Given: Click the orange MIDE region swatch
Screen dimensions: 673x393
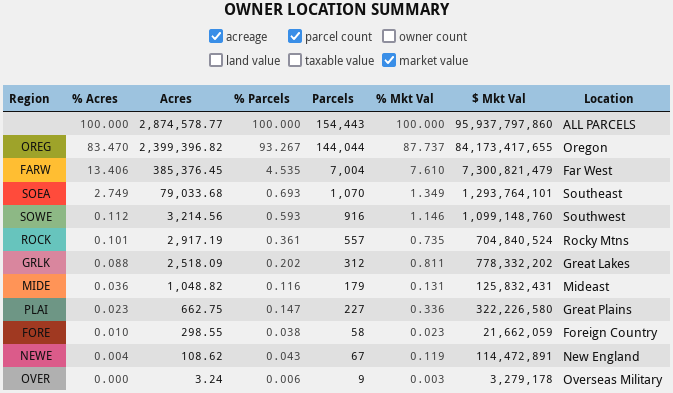Looking at the screenshot, I should click(x=35, y=286).
